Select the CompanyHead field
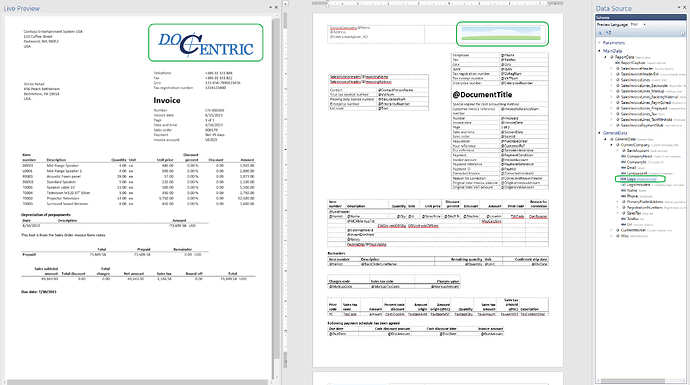The height and width of the screenshot is (385, 690). coord(639,156)
